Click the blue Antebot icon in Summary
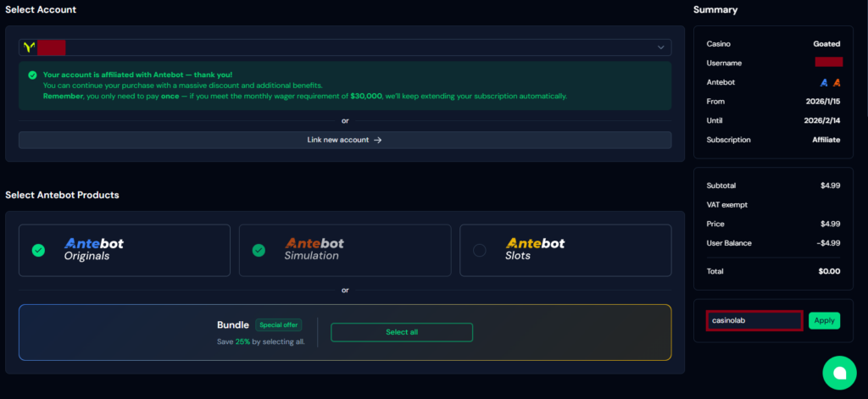Image resolution: width=868 pixels, height=399 pixels. (823, 82)
